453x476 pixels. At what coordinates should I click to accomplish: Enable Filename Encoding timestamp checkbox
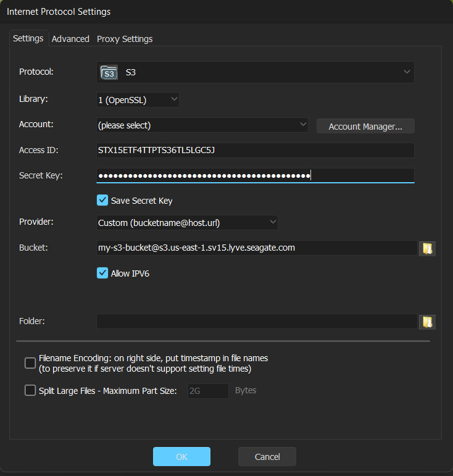click(x=30, y=363)
